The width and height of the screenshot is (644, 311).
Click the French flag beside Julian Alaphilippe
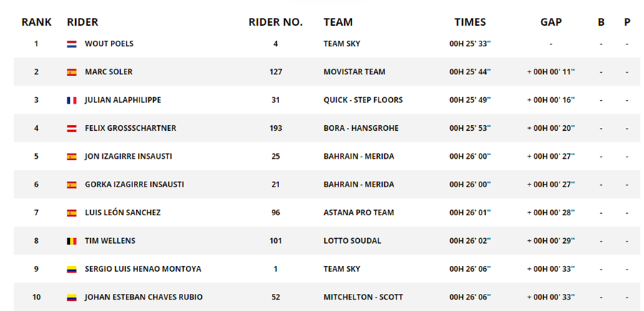(72, 100)
